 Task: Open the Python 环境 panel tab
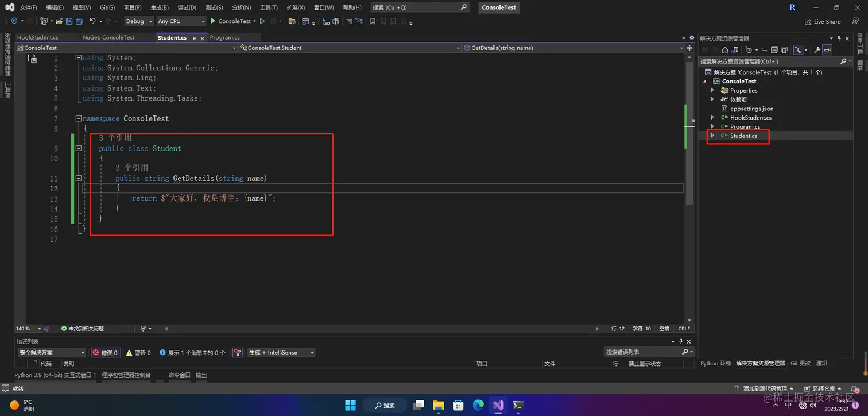[x=715, y=363]
